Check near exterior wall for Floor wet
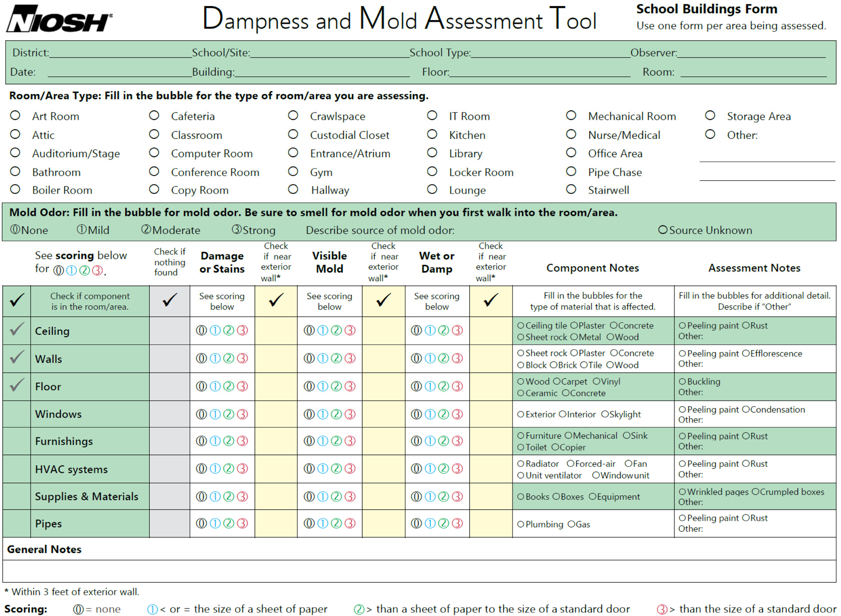 [491, 386]
